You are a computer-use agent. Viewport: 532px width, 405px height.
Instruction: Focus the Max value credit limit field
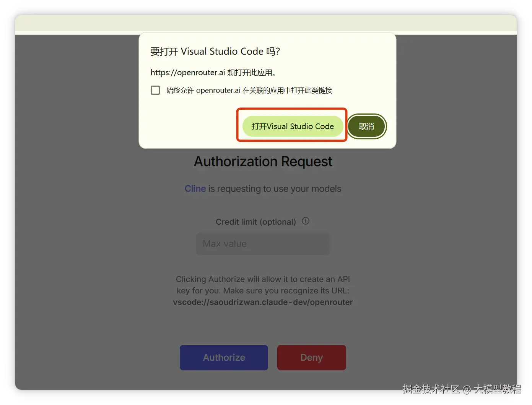pos(263,244)
